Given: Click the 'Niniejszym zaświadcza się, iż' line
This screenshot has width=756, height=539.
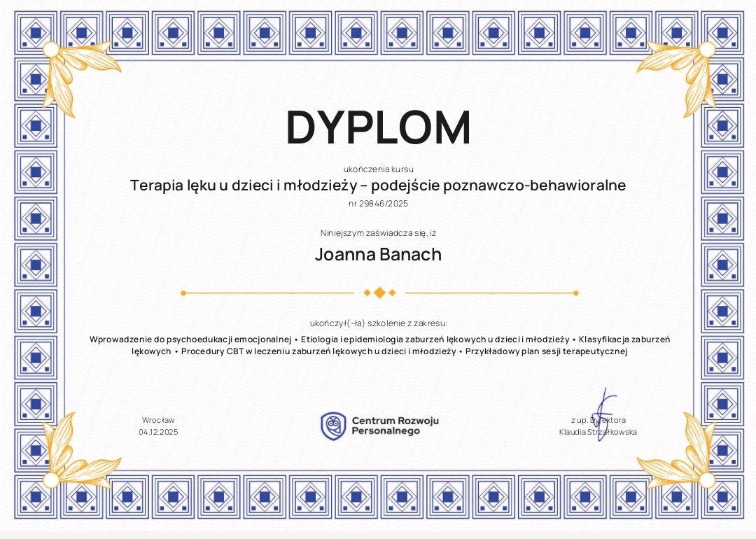Looking at the screenshot, I should pyautogui.click(x=378, y=233).
